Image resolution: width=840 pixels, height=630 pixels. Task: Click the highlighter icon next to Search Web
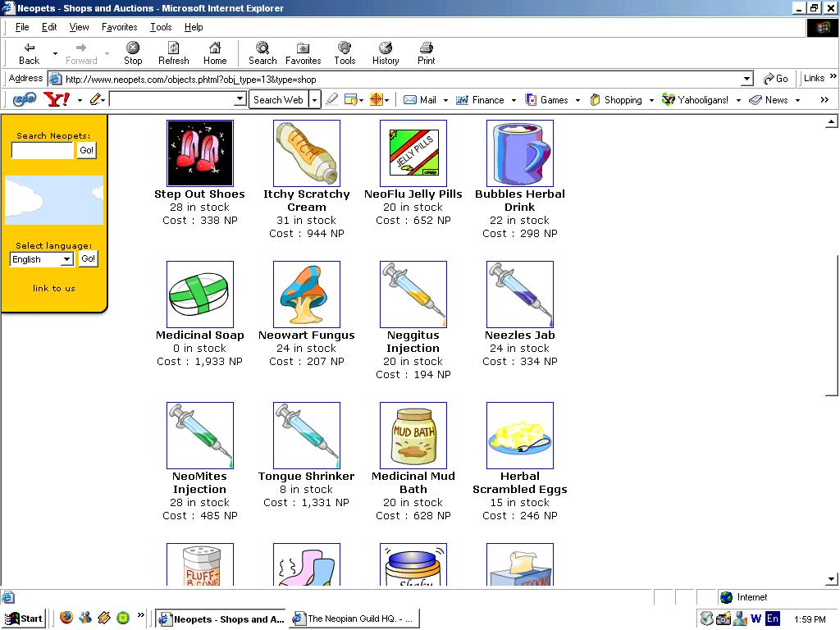tap(331, 99)
